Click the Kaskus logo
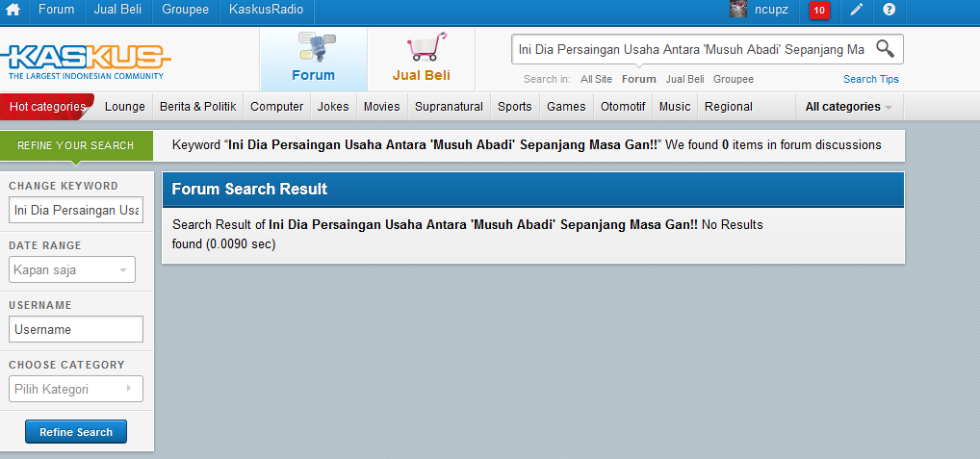Screen dimensions: 980x459 coord(86,62)
